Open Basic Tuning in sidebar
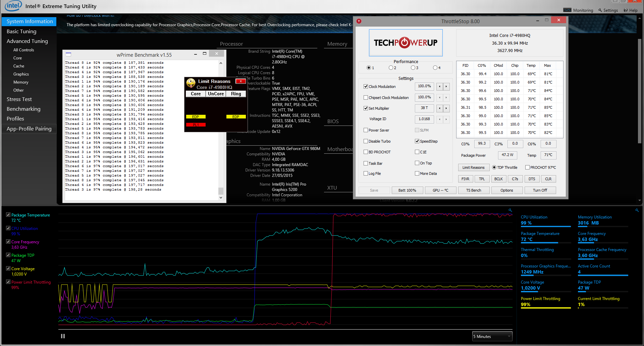 21,31
